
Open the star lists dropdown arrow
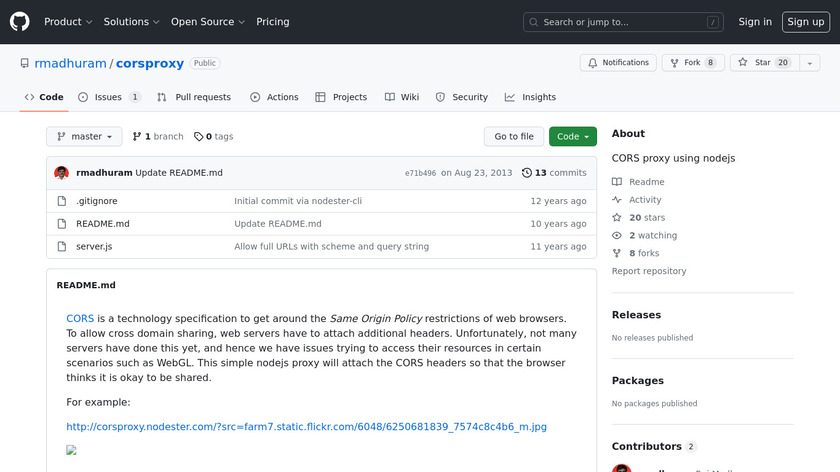point(809,63)
